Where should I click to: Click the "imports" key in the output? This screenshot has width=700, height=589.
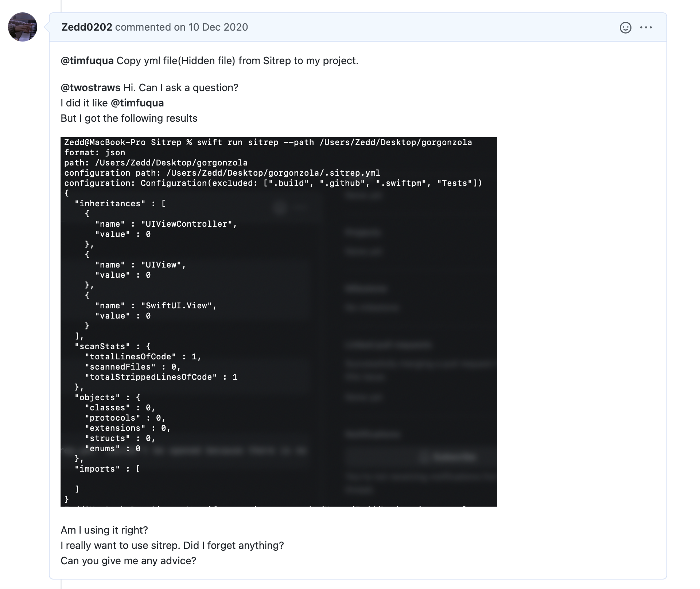(97, 469)
